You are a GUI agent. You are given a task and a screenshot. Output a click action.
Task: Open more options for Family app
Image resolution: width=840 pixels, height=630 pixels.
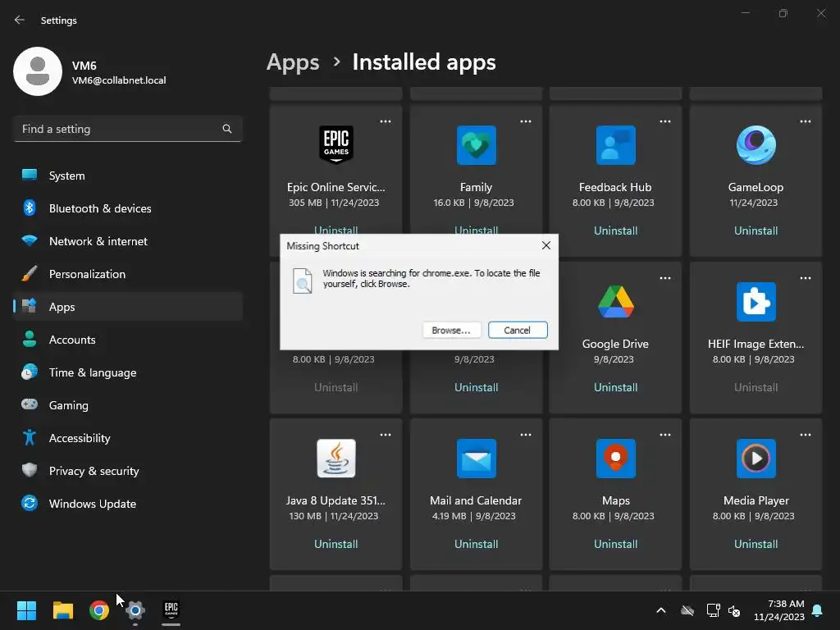pyautogui.click(x=526, y=121)
